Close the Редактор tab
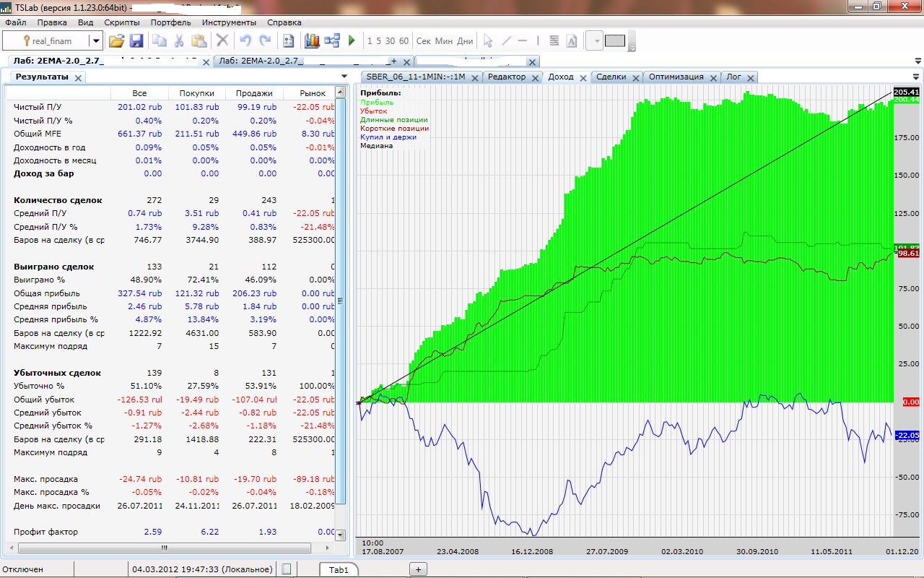The height and width of the screenshot is (578, 924). 536,77
